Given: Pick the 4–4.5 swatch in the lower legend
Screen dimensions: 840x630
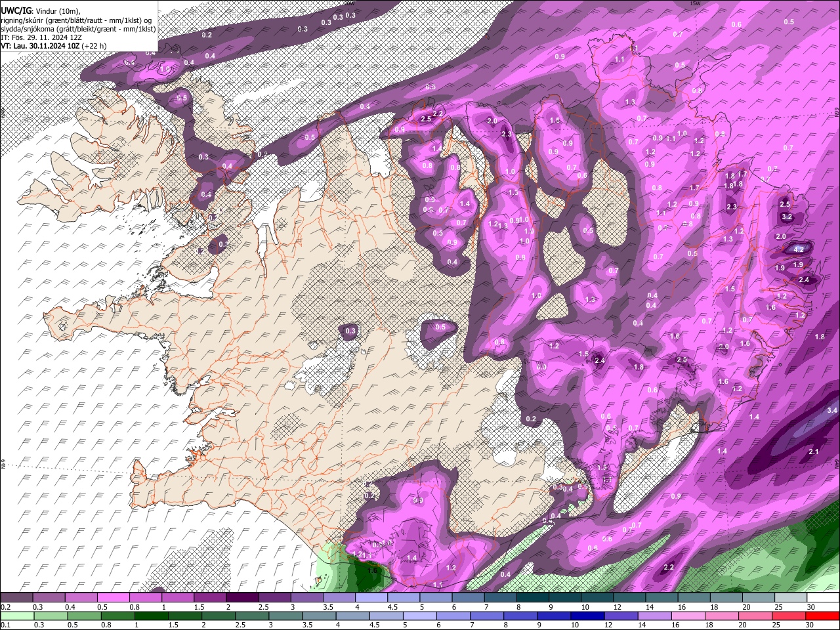Looking at the screenshot, I should [352, 616].
